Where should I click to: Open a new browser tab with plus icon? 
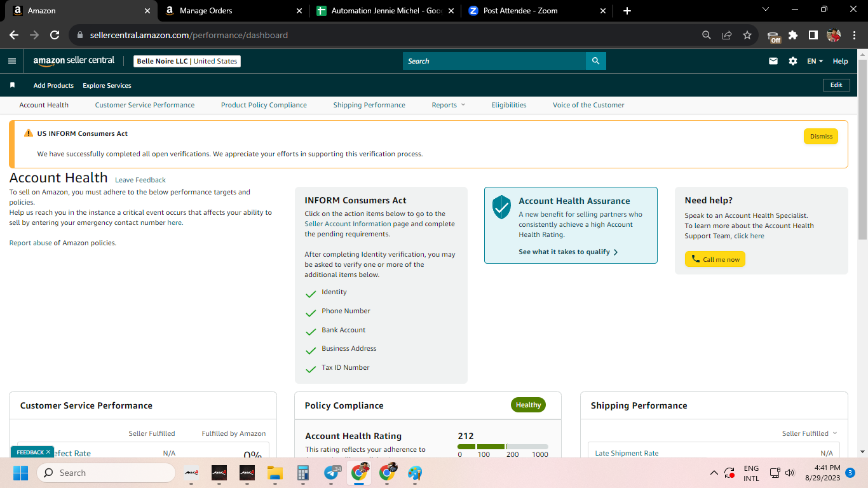coord(627,11)
